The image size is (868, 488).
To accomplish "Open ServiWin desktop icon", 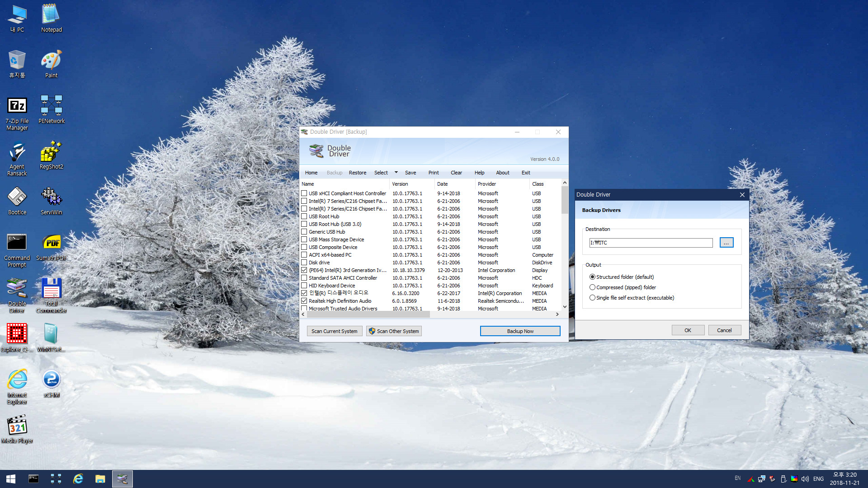I will (x=52, y=202).
